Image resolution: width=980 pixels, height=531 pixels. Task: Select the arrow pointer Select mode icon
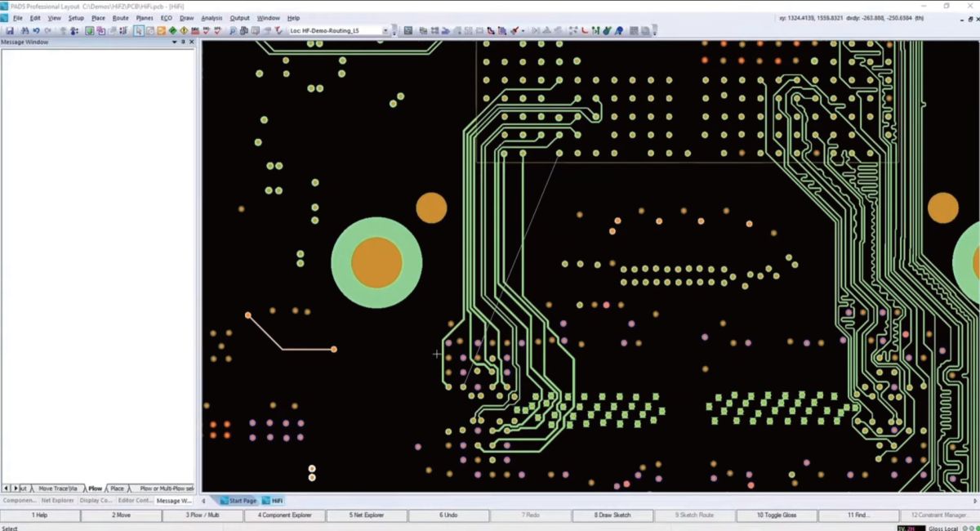(x=139, y=30)
